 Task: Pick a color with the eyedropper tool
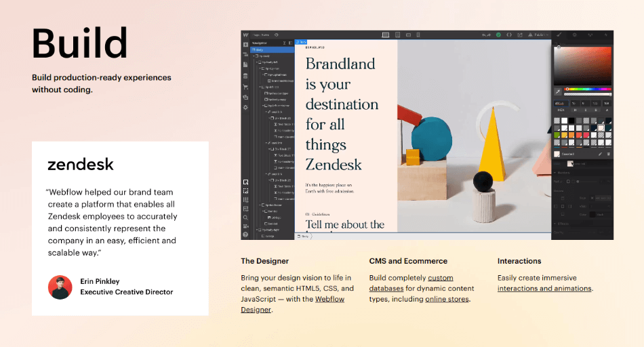click(558, 91)
